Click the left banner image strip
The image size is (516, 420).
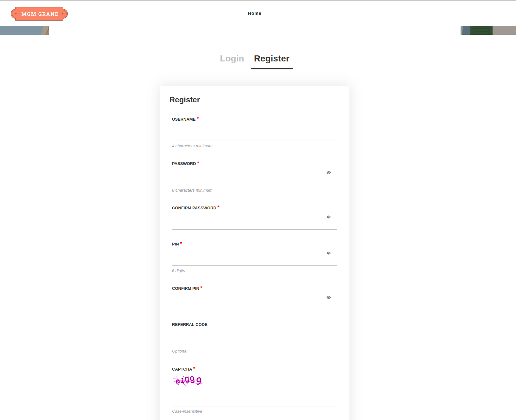[x=24, y=30]
